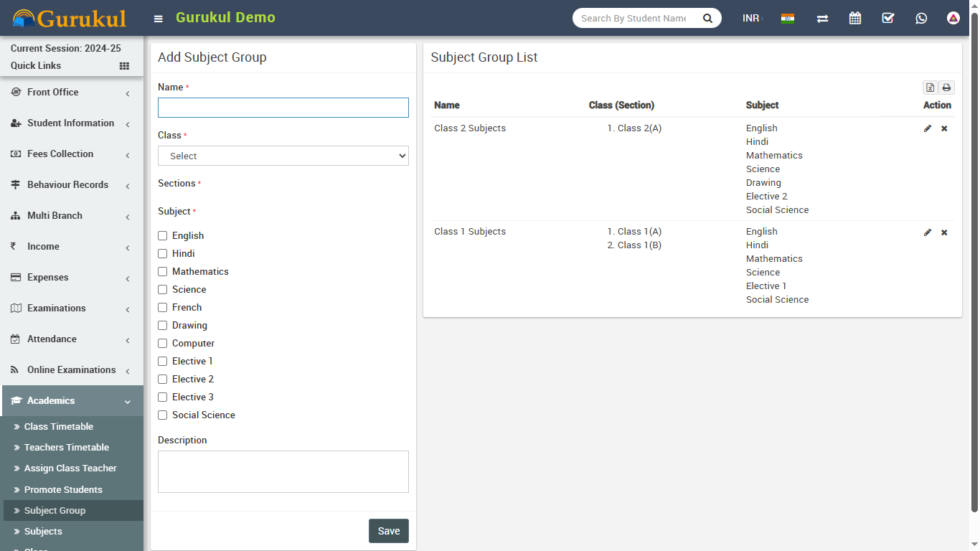Screen dimensions: 980x551
Task: Open the calendar icon in top bar
Action: [855, 19]
